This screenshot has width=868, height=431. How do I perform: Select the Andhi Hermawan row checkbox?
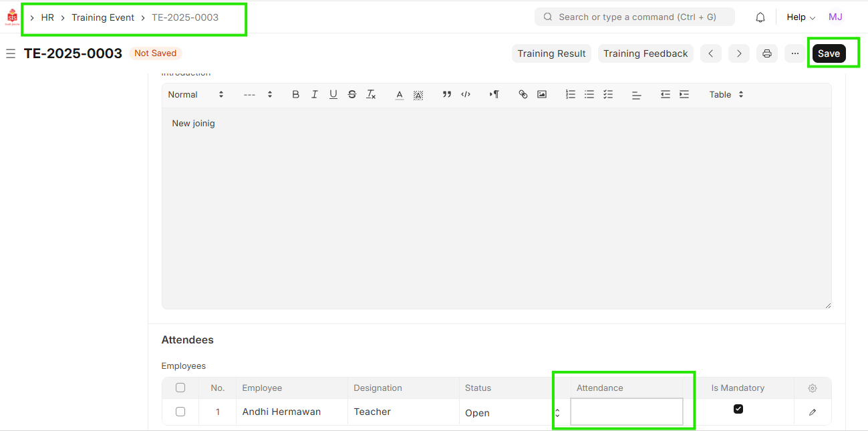180,412
